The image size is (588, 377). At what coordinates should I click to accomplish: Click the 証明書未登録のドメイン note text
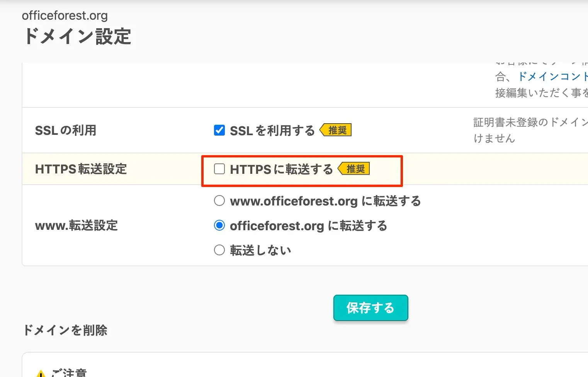tap(530, 123)
